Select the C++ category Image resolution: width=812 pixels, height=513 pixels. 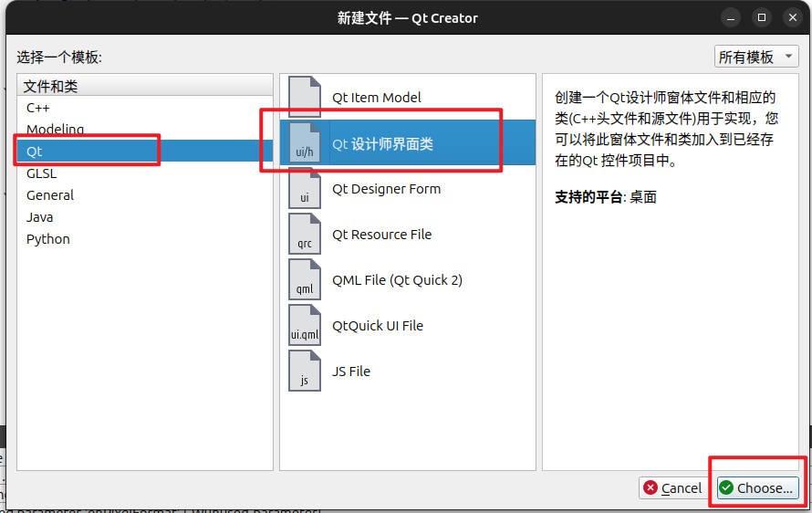coord(38,108)
